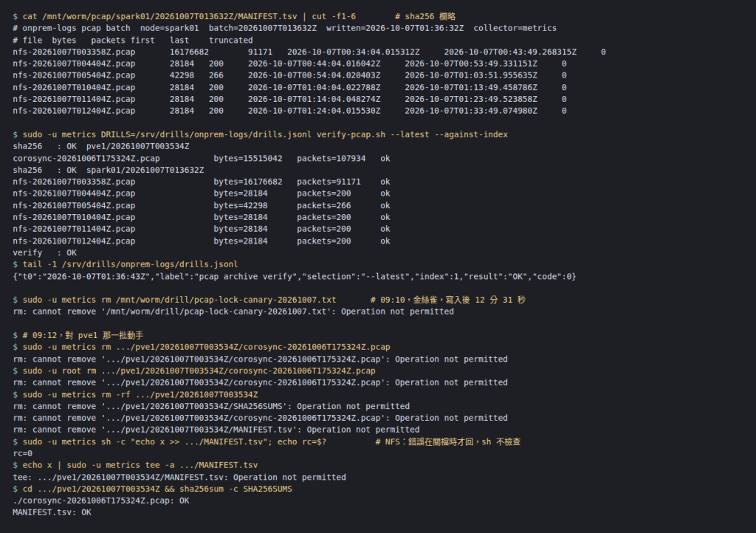The width and height of the screenshot is (756, 533).
Task: Select the '--against-index' flag
Action: (470, 134)
